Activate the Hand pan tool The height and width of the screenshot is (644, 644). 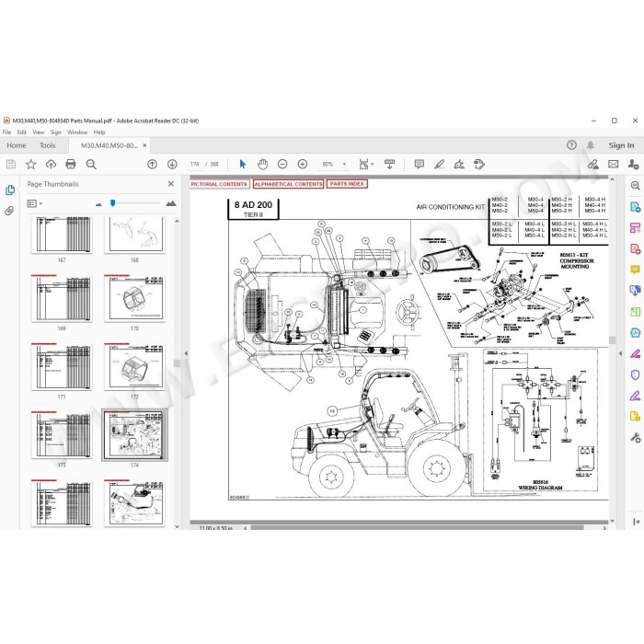pos(262,165)
